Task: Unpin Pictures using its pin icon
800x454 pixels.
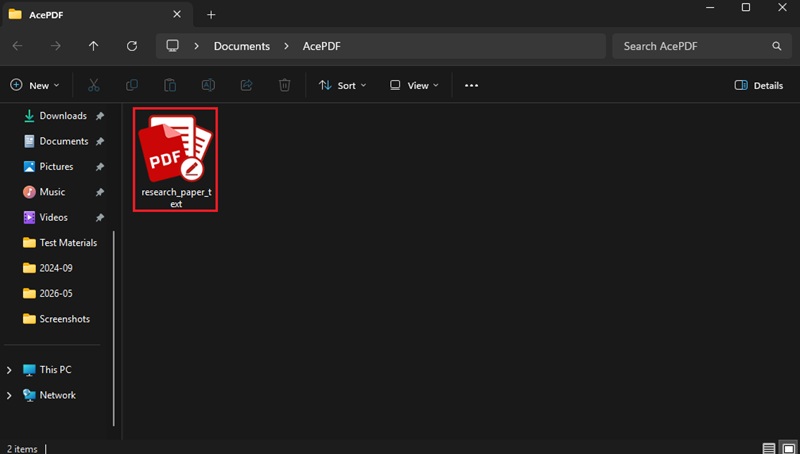Action: (x=100, y=167)
